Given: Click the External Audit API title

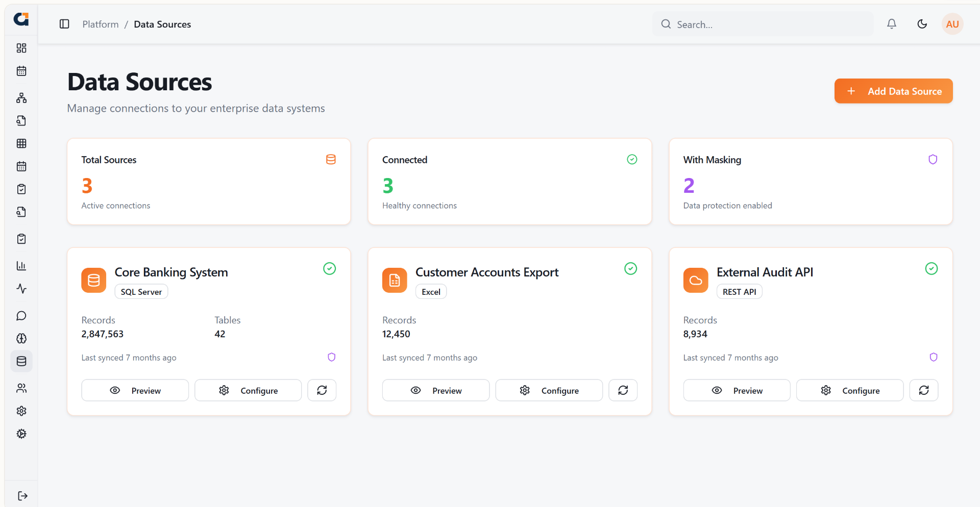Looking at the screenshot, I should (x=765, y=272).
